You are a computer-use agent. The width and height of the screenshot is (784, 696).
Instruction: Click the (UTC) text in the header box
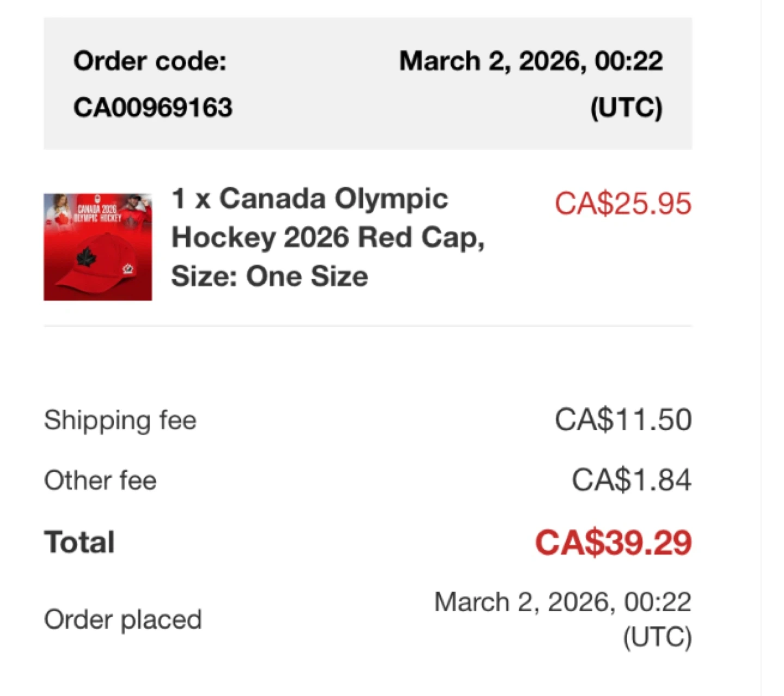[x=626, y=107]
